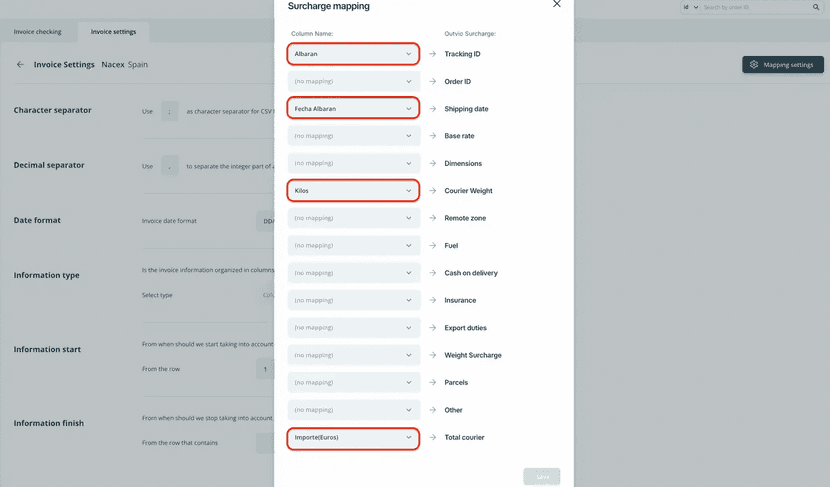Open the Remote zone mapping dropdown

click(x=353, y=218)
